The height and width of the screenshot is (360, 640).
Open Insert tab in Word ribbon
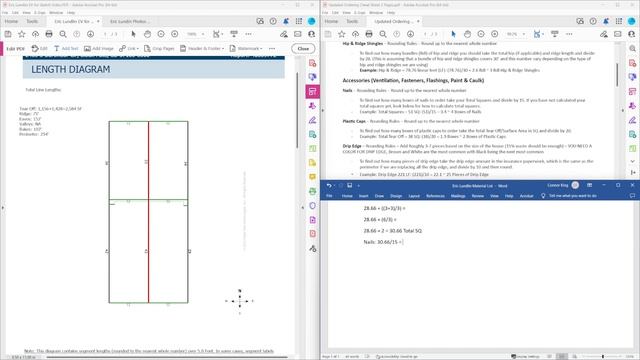pos(364,196)
